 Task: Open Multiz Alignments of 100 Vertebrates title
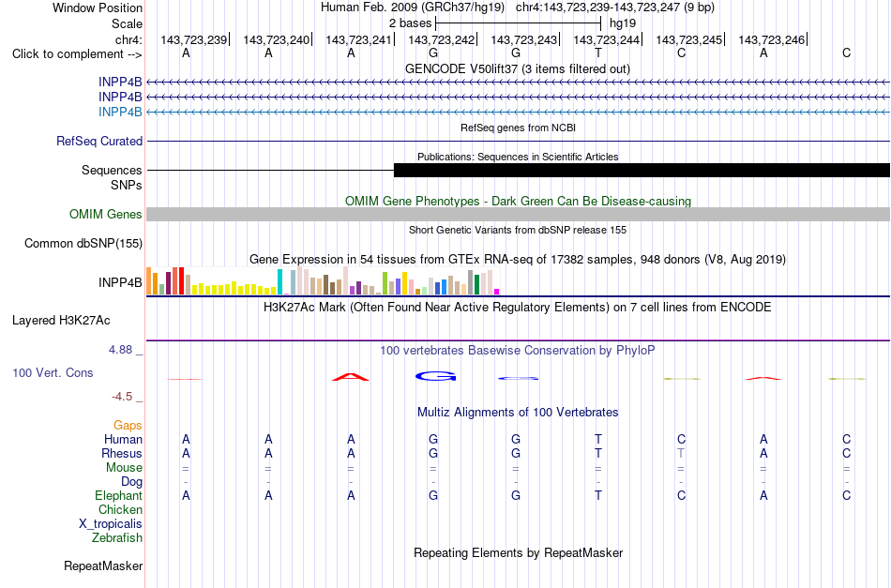coord(518,413)
